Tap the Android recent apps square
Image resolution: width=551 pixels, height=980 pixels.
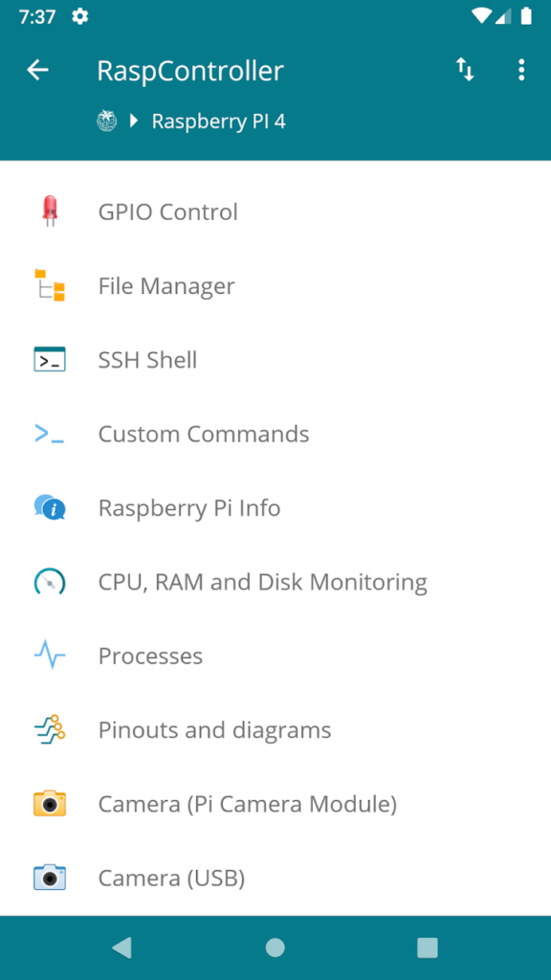click(x=428, y=947)
